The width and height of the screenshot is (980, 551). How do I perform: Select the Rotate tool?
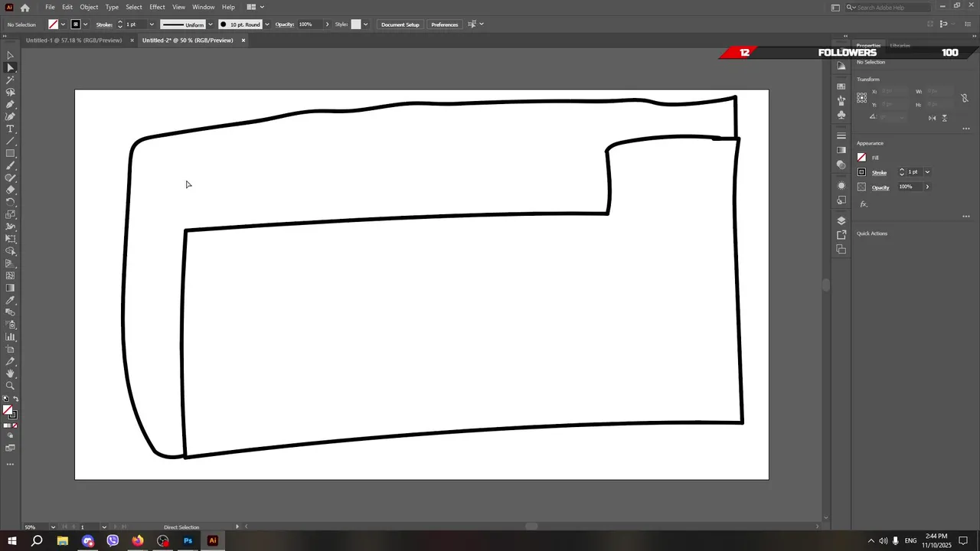10,202
